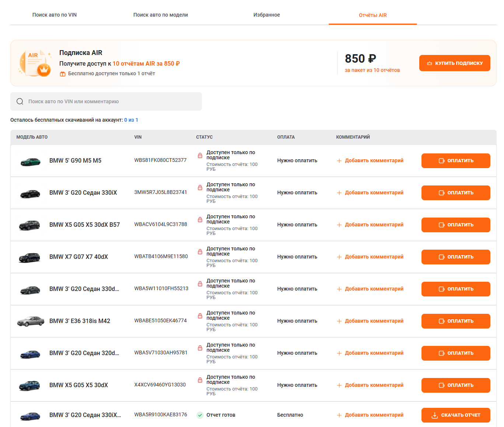504x427 pixels.
Task: Click the 'BMW 3' G20 Седан 330d...' model name
Action: (84, 289)
